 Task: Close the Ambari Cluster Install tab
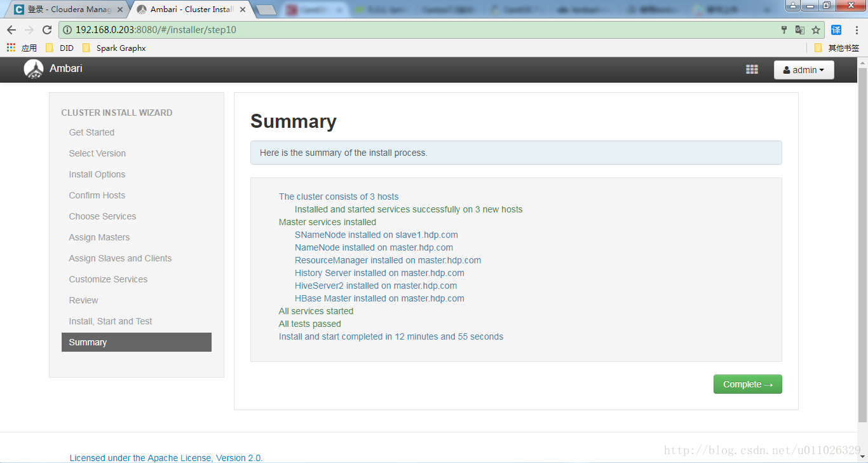[x=243, y=10]
